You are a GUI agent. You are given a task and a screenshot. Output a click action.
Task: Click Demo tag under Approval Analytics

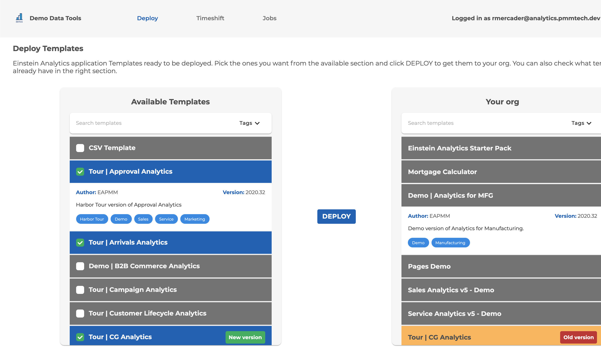tap(121, 219)
